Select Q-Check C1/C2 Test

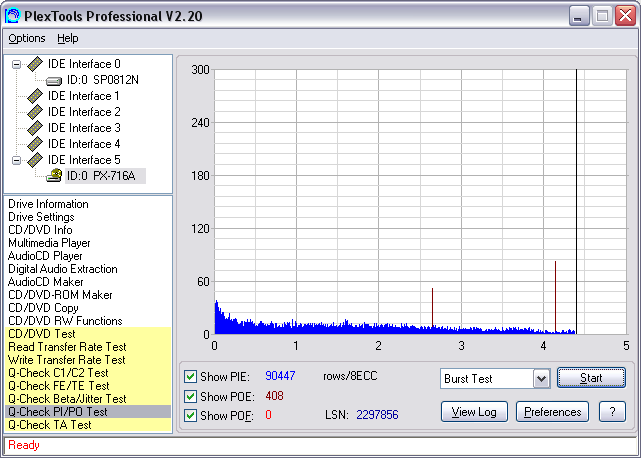point(88,373)
